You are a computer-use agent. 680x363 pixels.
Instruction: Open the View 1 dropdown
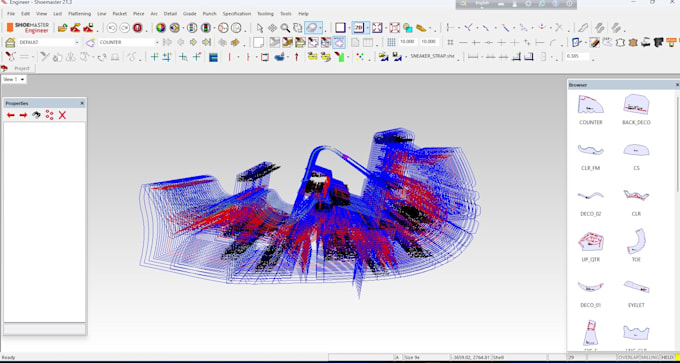14,79
